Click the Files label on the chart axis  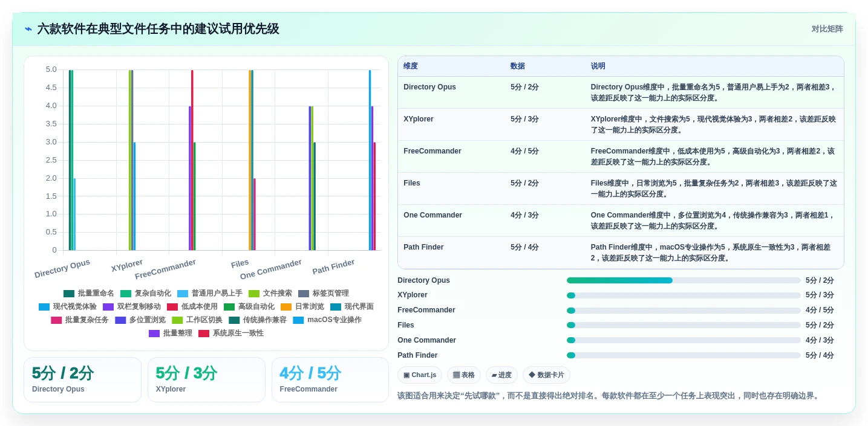pyautogui.click(x=240, y=263)
